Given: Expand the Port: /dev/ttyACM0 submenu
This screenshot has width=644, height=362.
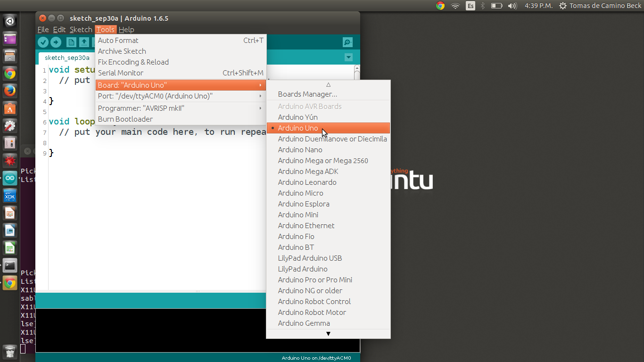Looking at the screenshot, I should (x=181, y=96).
